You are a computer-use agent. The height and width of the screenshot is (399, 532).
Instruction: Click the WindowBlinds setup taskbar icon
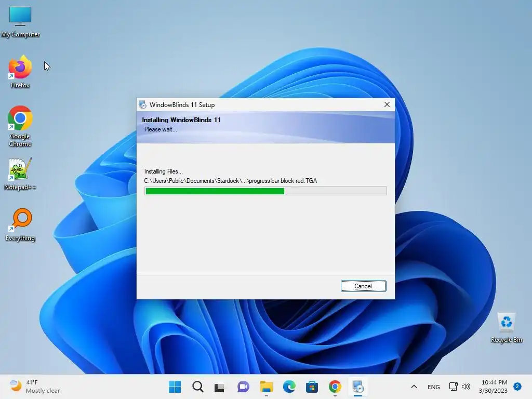point(358,387)
